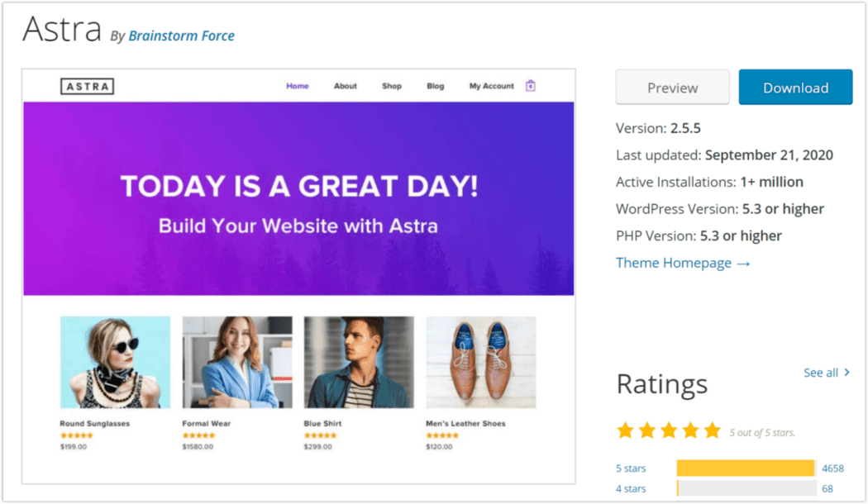Click the fifth rating star next to Ratings
The height and width of the screenshot is (504, 868).
pyautogui.click(x=712, y=430)
